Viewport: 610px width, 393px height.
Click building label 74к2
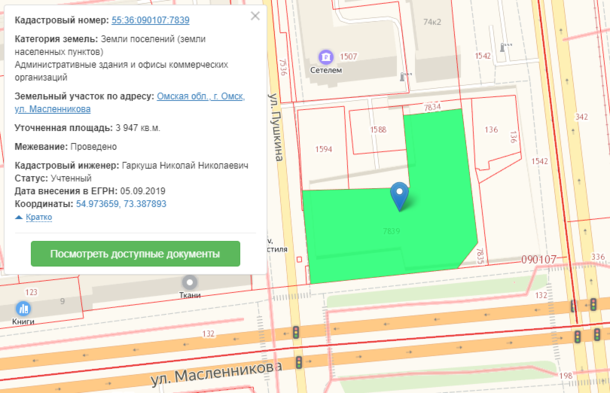tap(432, 22)
